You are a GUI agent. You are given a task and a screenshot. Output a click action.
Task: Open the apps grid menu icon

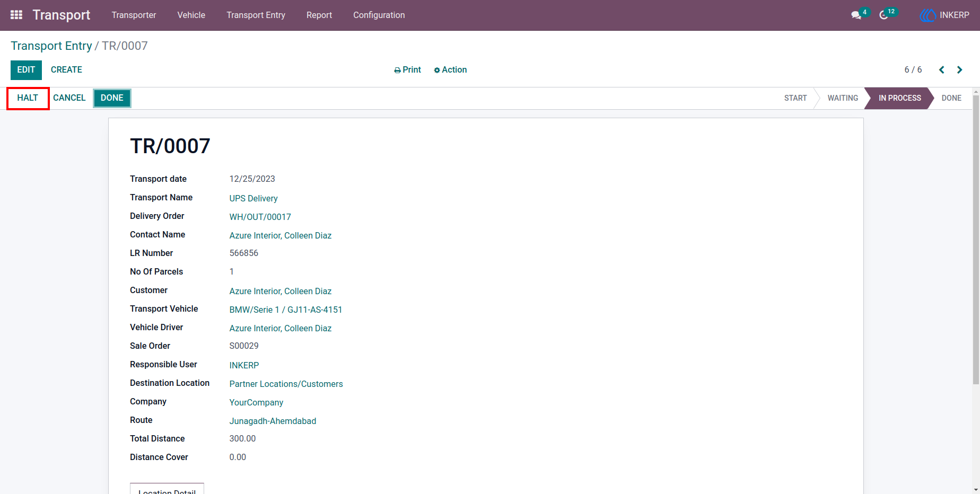[16, 15]
